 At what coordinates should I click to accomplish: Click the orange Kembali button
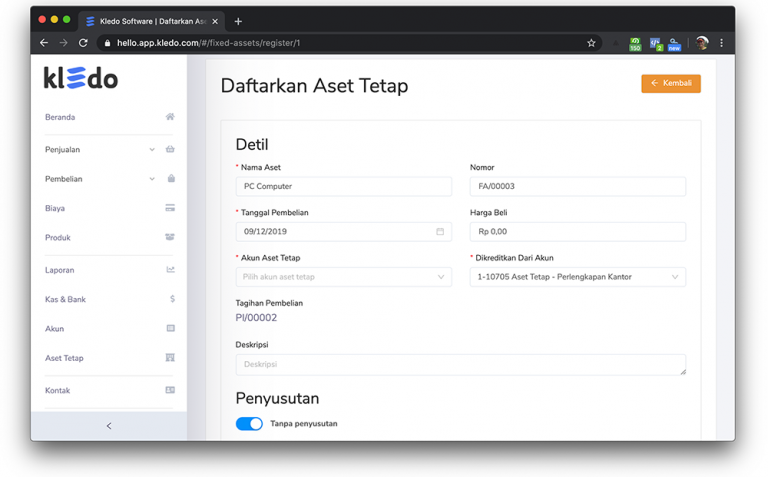click(x=671, y=83)
